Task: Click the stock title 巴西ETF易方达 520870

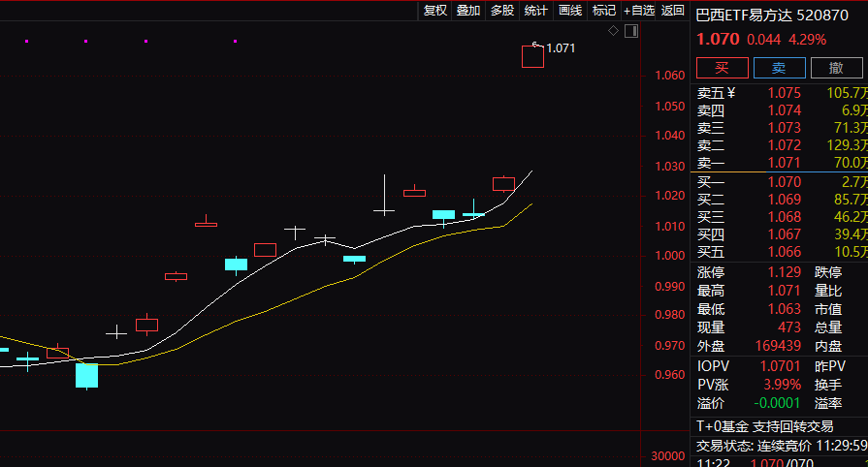Action: pyautogui.click(x=772, y=16)
